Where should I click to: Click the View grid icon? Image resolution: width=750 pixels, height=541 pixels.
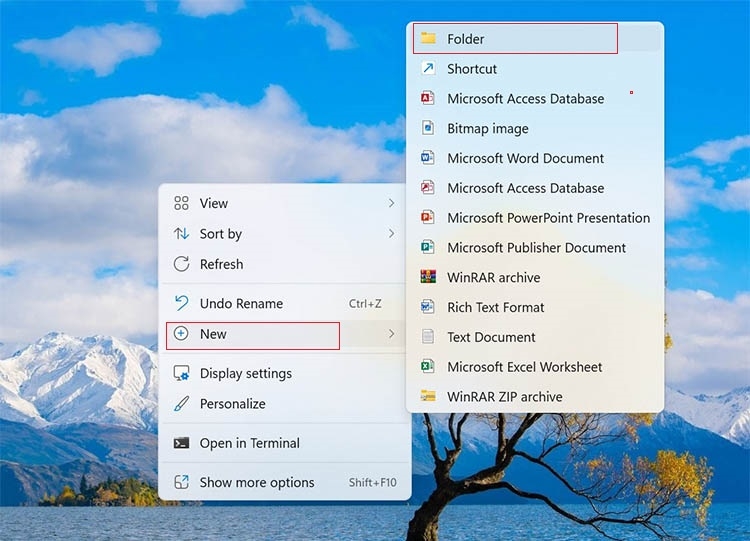point(181,203)
